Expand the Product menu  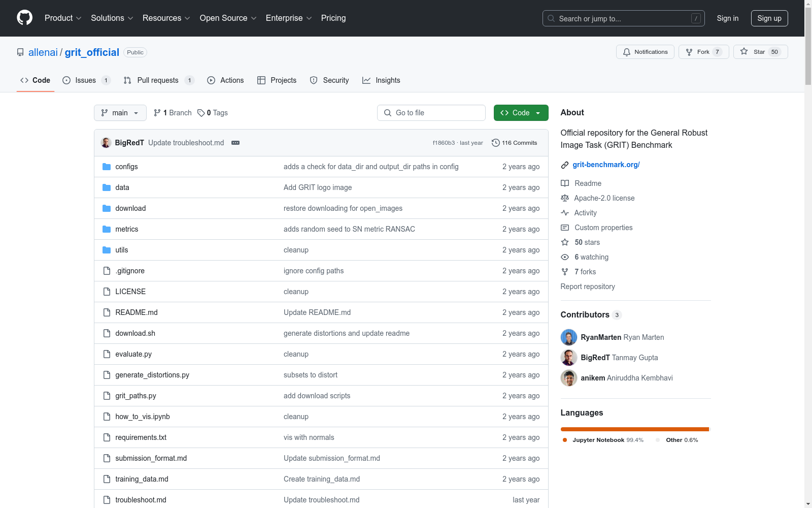[63, 18]
